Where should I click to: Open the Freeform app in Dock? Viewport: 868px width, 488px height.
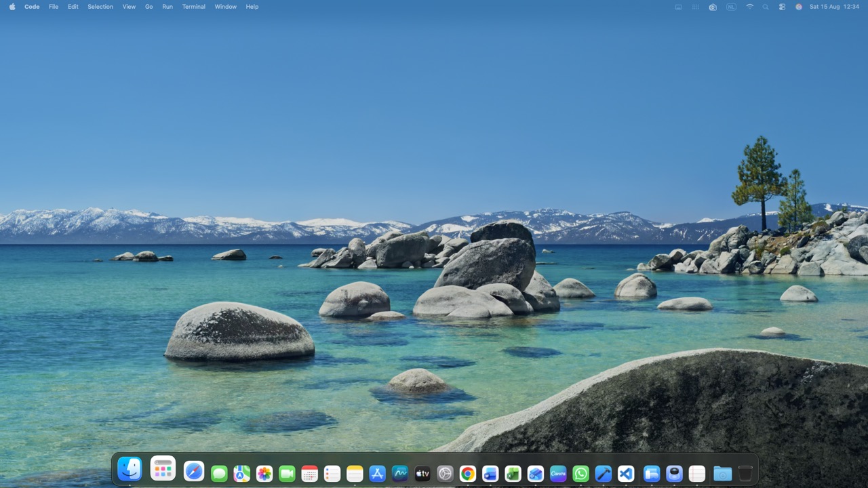[400, 474]
